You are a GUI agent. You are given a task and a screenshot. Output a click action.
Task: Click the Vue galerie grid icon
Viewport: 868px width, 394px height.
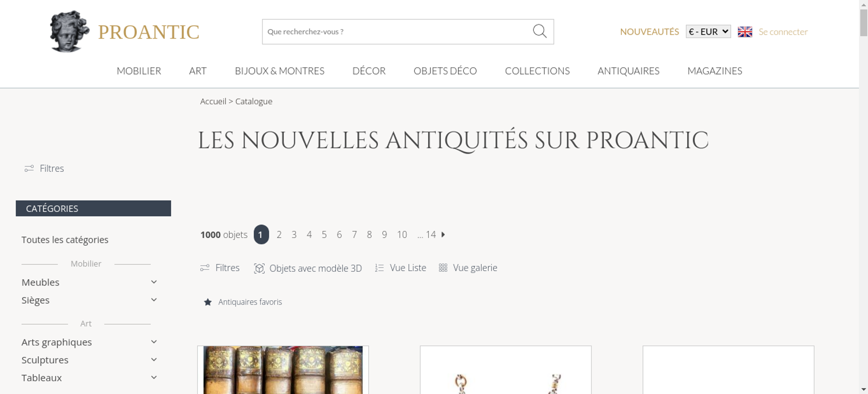pyautogui.click(x=443, y=268)
